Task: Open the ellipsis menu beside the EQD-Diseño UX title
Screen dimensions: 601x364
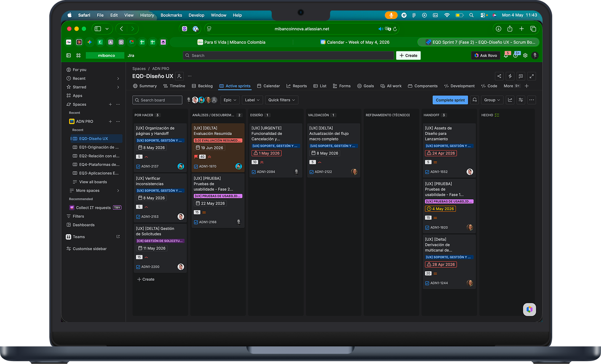Action: coord(190,76)
